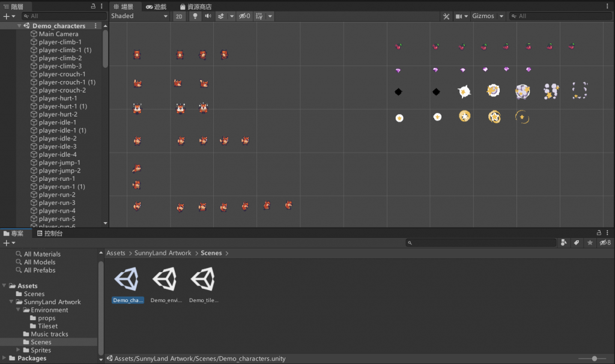Toggle the Hierarchy panel lock icon
The height and width of the screenshot is (364, 615).
93,6
